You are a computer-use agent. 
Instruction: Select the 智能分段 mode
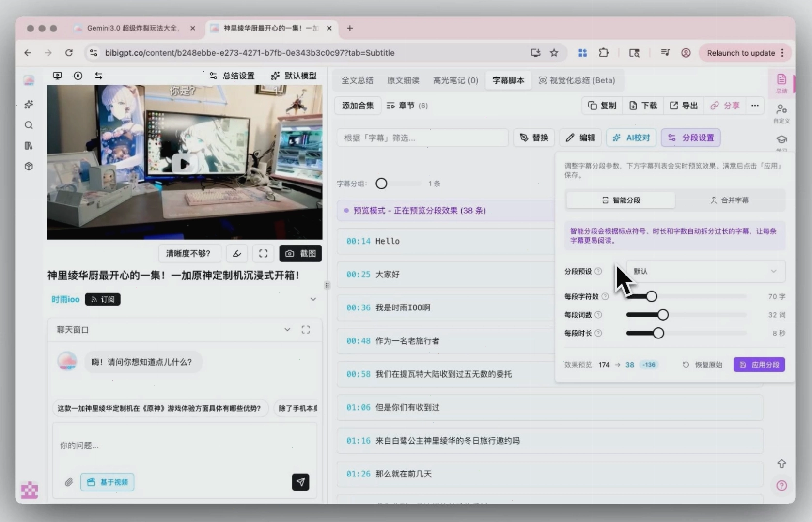[621, 200]
